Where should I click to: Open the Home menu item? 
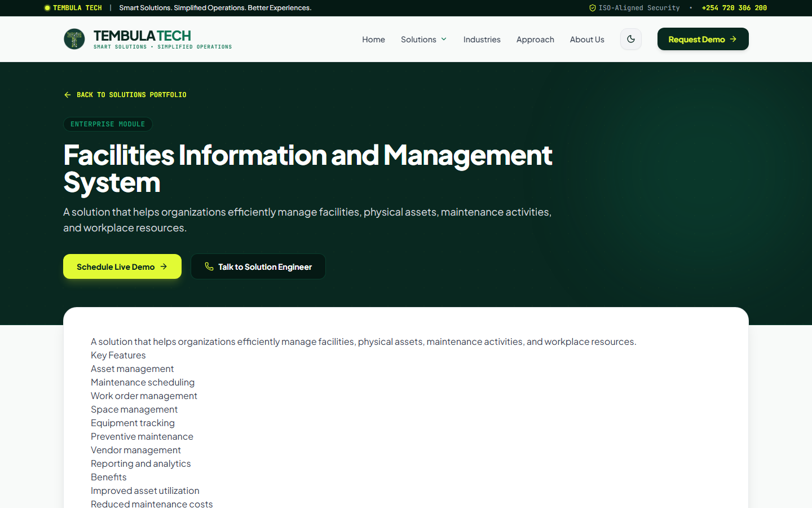(x=373, y=39)
